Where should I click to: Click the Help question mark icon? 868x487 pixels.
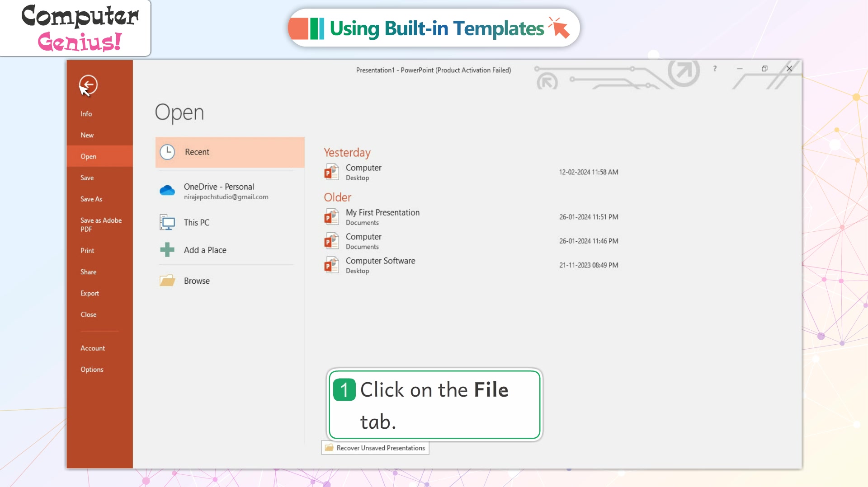pos(715,69)
